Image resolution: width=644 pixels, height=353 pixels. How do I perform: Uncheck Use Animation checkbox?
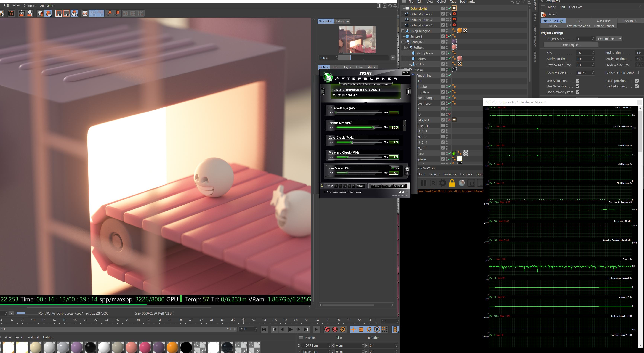click(578, 81)
